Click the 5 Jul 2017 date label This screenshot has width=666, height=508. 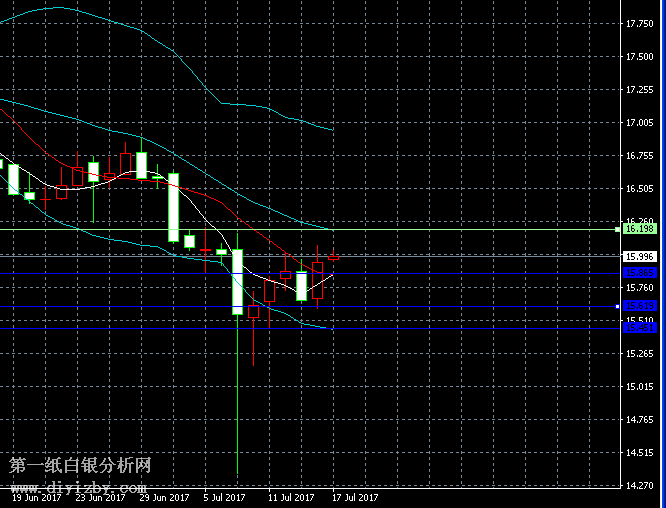225,497
